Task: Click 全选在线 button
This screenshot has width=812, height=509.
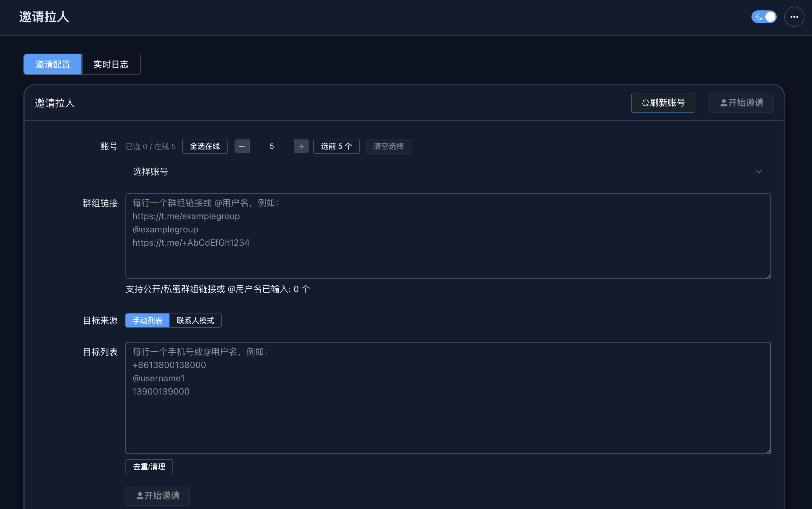Action: [x=205, y=146]
